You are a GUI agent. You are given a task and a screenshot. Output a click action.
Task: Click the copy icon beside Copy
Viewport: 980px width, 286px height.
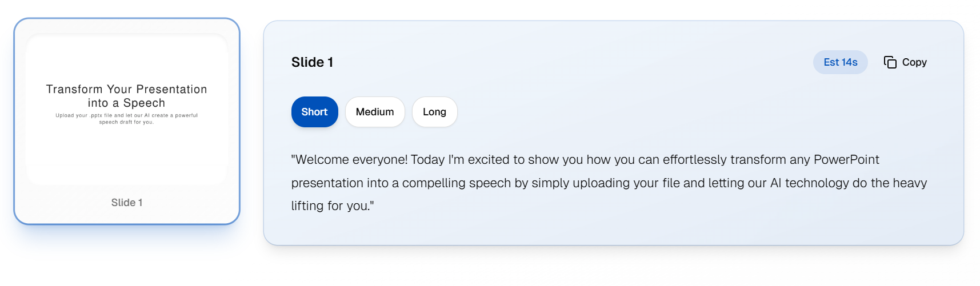click(890, 62)
